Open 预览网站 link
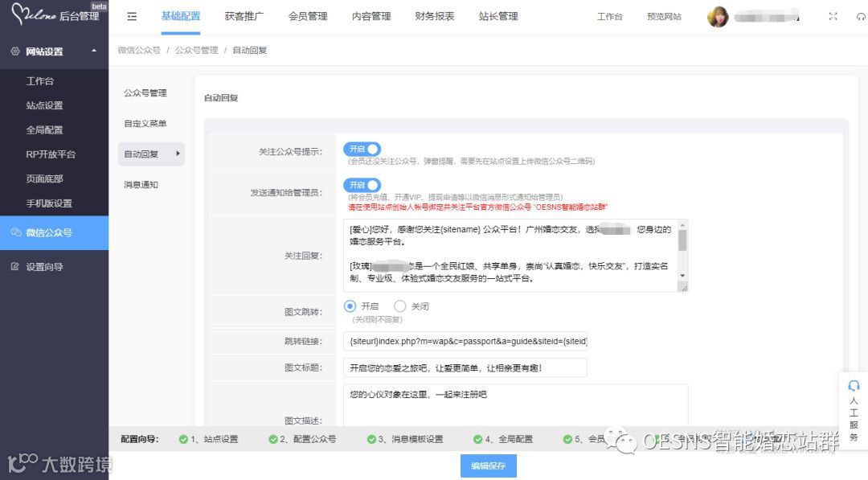This screenshot has width=868, height=480. click(x=665, y=17)
